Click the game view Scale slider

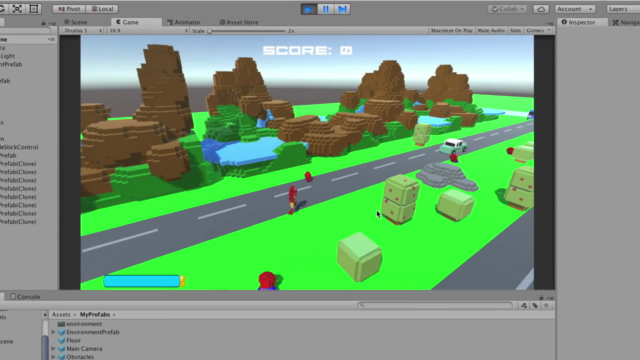pos(247,31)
